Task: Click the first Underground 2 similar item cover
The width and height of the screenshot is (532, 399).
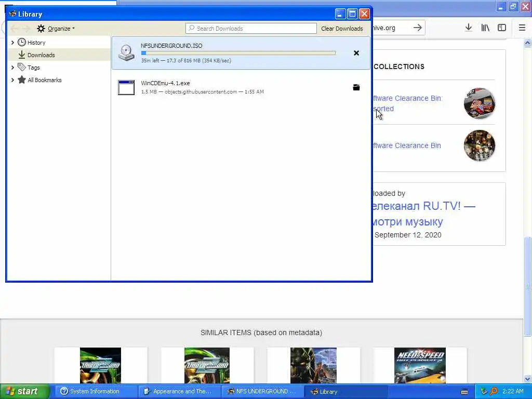Action: coord(100,365)
